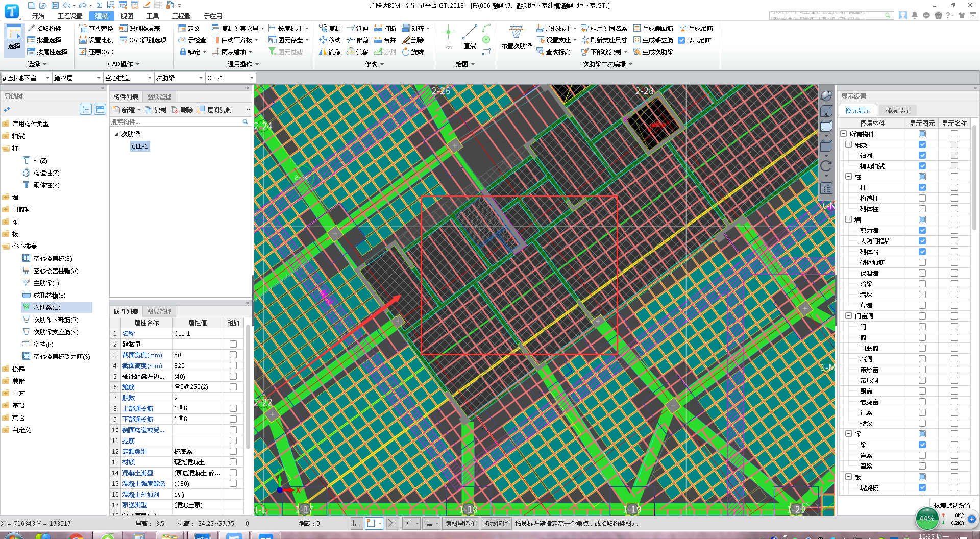Click 删除 in component list toolbar
Image resolution: width=980 pixels, height=539 pixels.
(182, 110)
